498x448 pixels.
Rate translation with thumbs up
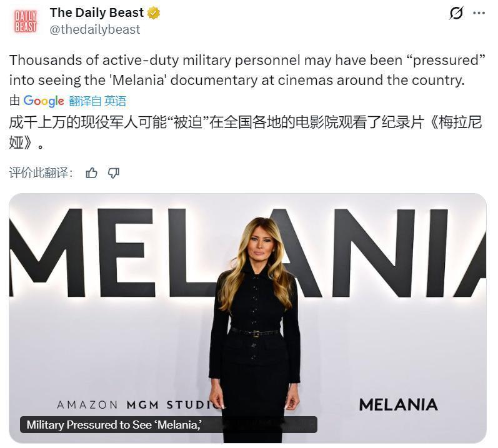pos(92,173)
